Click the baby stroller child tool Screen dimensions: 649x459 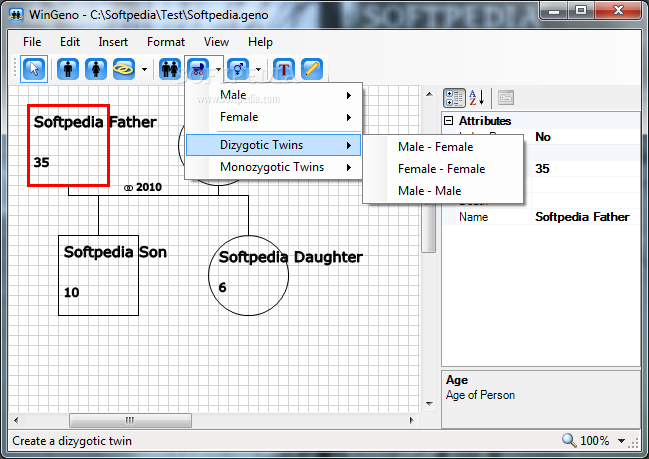click(x=198, y=69)
